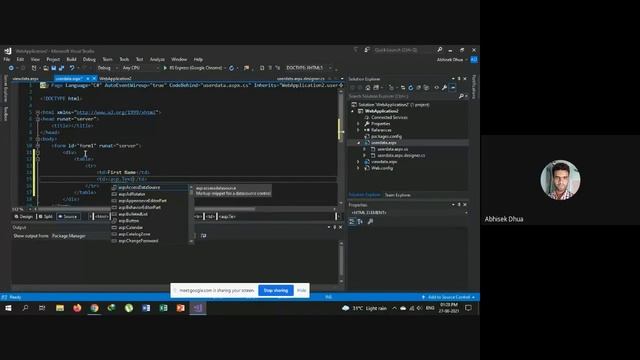
Task: Select Connected Services in Solution Explorer
Action: coord(389,118)
